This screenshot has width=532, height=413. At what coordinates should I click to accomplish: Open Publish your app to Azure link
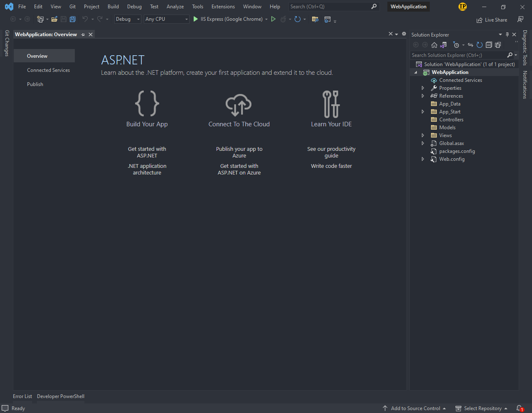point(239,152)
